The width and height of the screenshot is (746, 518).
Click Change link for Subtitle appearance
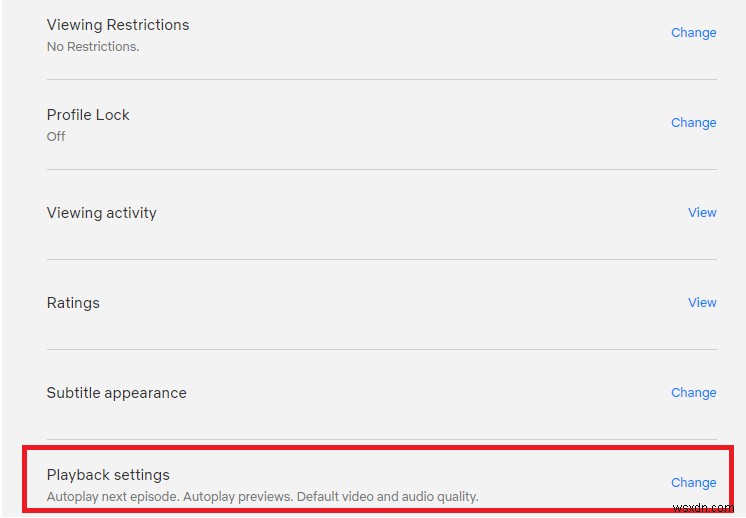(693, 392)
